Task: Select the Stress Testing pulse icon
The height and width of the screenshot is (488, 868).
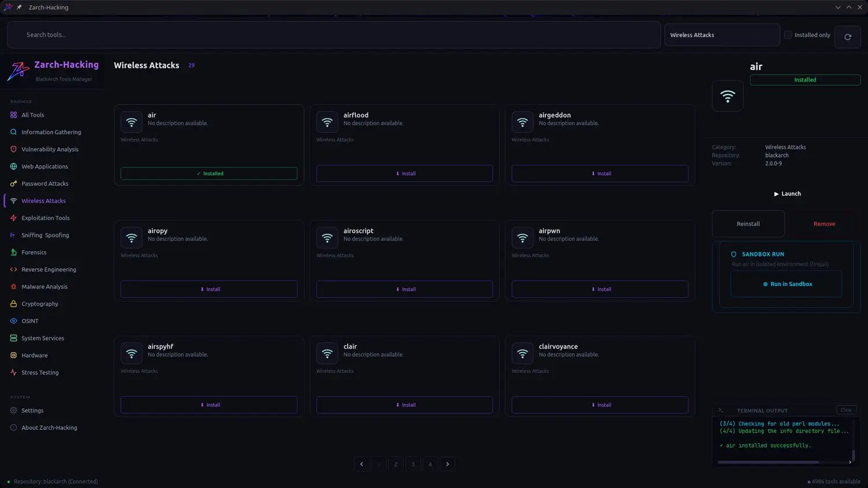Action: [x=13, y=373]
